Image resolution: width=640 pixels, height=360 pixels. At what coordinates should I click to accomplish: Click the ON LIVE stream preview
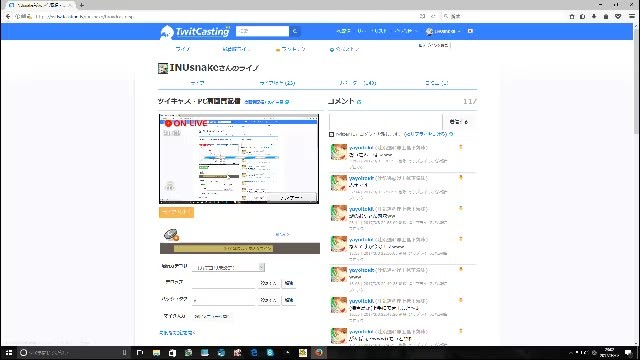[239, 159]
